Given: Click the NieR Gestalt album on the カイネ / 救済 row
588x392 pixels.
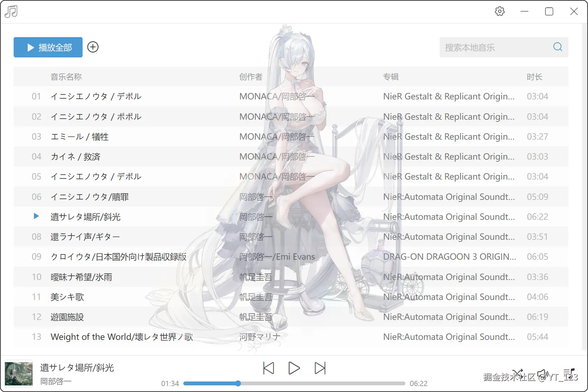Looking at the screenshot, I should coord(449,156).
